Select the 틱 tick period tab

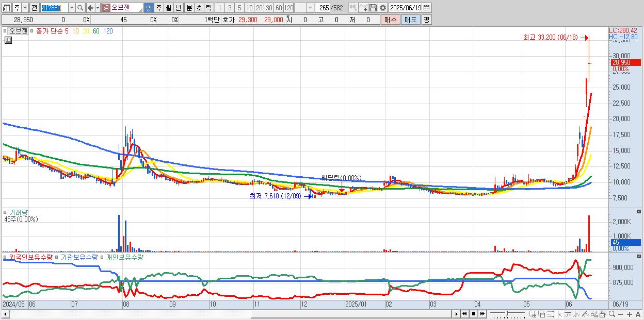click(x=208, y=8)
